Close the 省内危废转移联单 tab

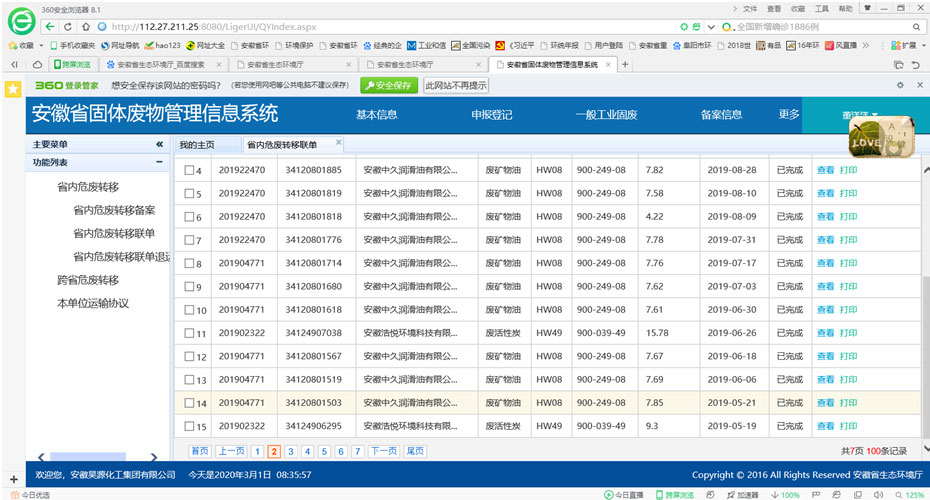tap(339, 142)
